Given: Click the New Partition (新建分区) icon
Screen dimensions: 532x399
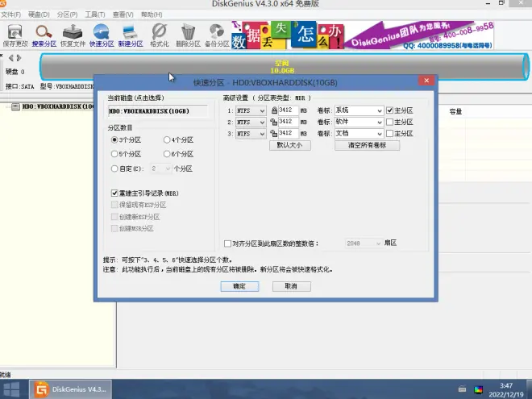Looking at the screenshot, I should pyautogui.click(x=131, y=35).
